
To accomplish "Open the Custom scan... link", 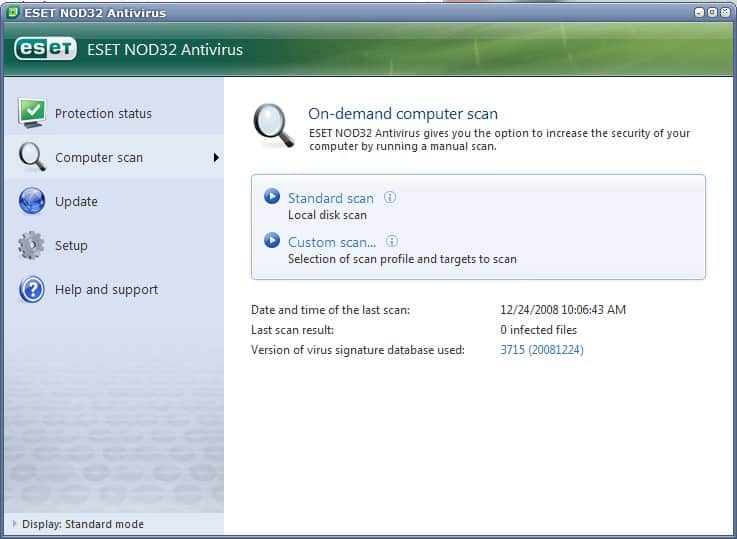I will (x=332, y=242).
